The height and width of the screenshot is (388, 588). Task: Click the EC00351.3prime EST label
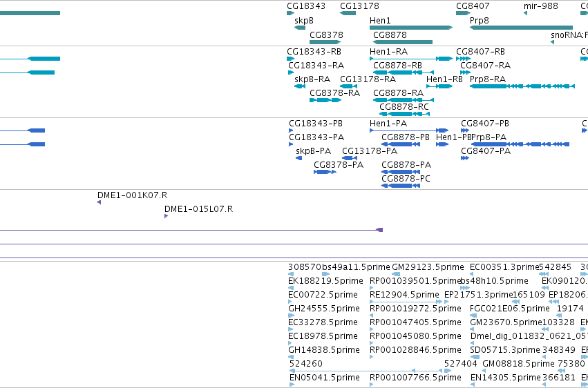[x=504, y=267]
